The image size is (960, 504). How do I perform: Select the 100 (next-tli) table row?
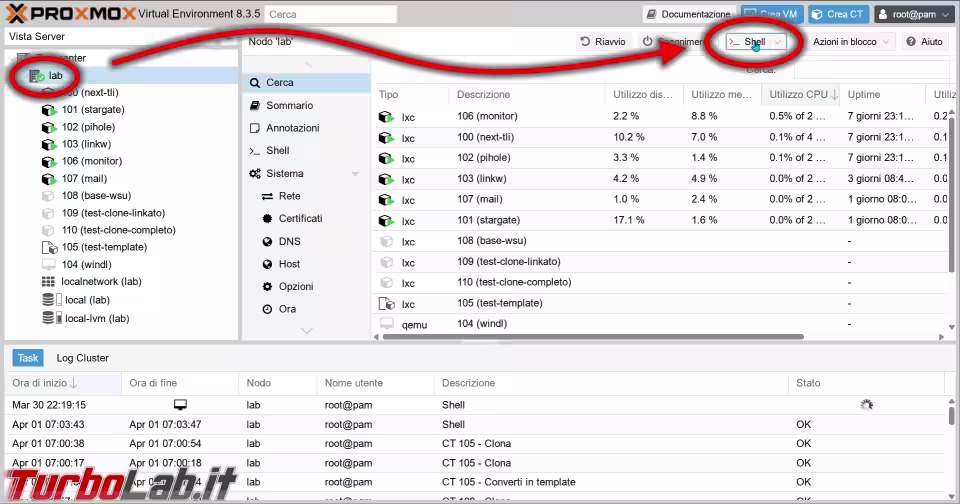pyautogui.click(x=661, y=137)
